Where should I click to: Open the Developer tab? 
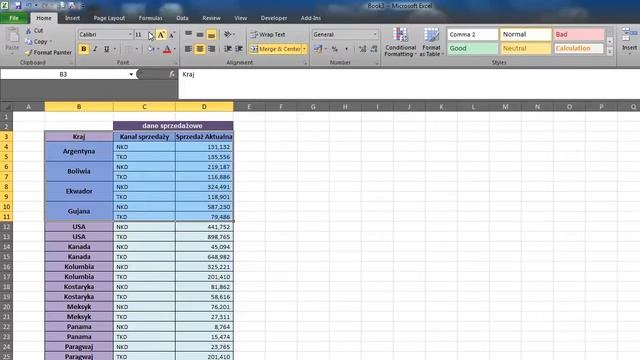273,18
